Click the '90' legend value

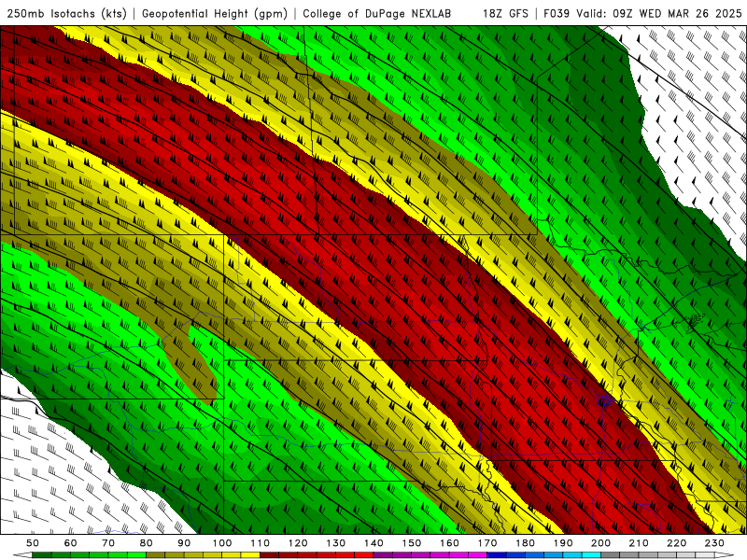coord(184,543)
